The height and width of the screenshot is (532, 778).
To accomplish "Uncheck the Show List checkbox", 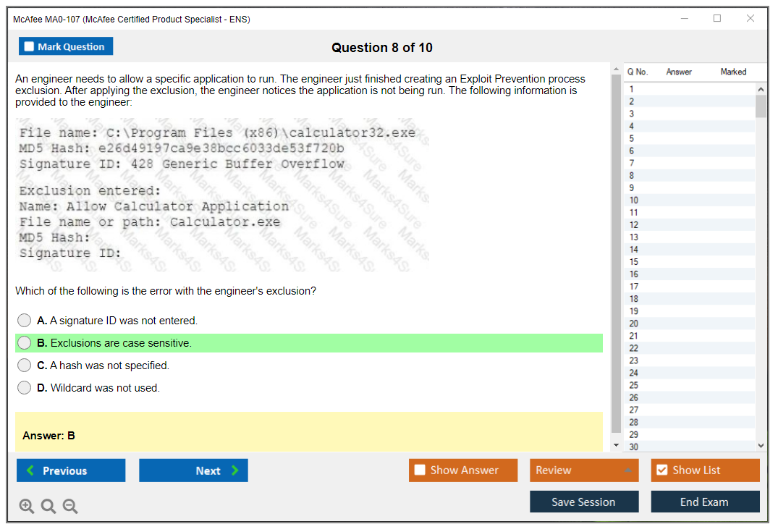I will (661, 470).
